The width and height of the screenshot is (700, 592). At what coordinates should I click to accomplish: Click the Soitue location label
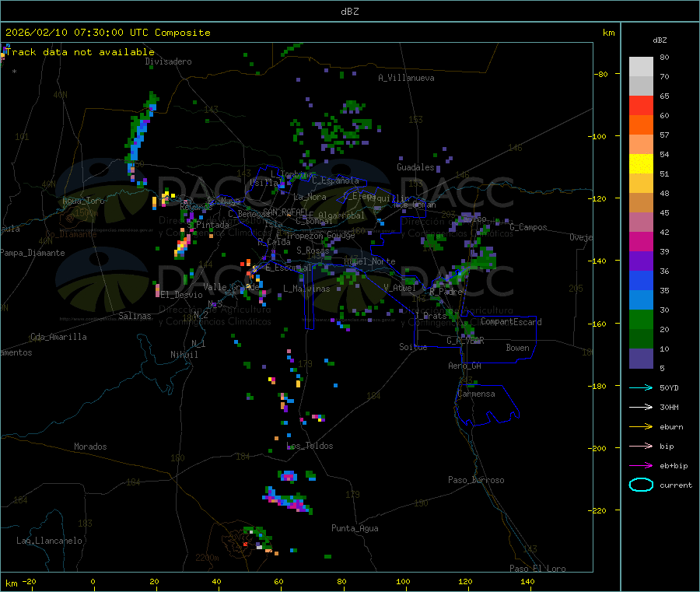point(413,347)
